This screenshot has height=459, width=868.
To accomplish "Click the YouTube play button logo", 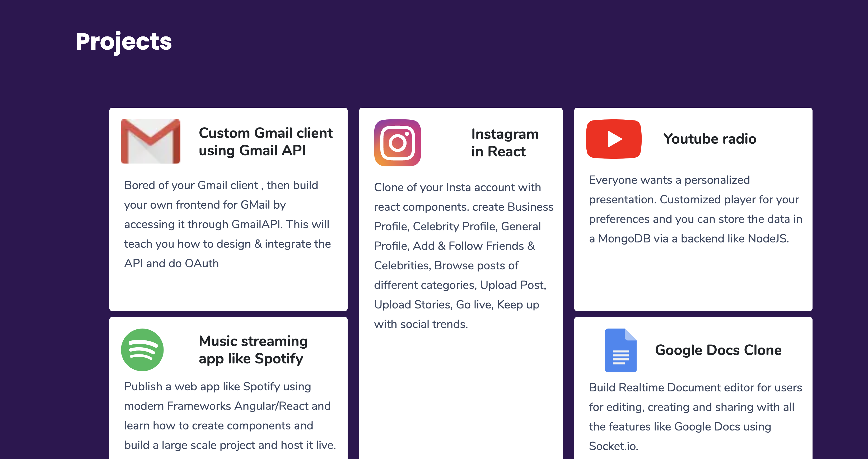I will [614, 139].
